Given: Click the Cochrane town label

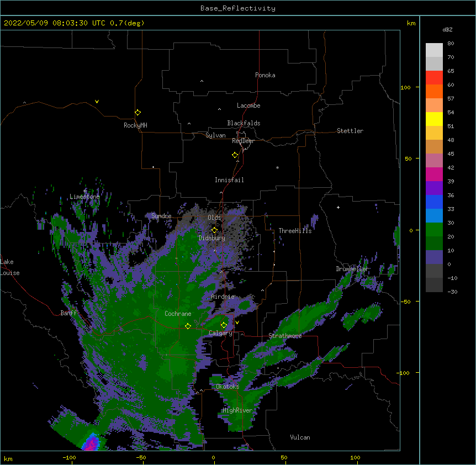Looking at the screenshot, I should pos(178,314).
